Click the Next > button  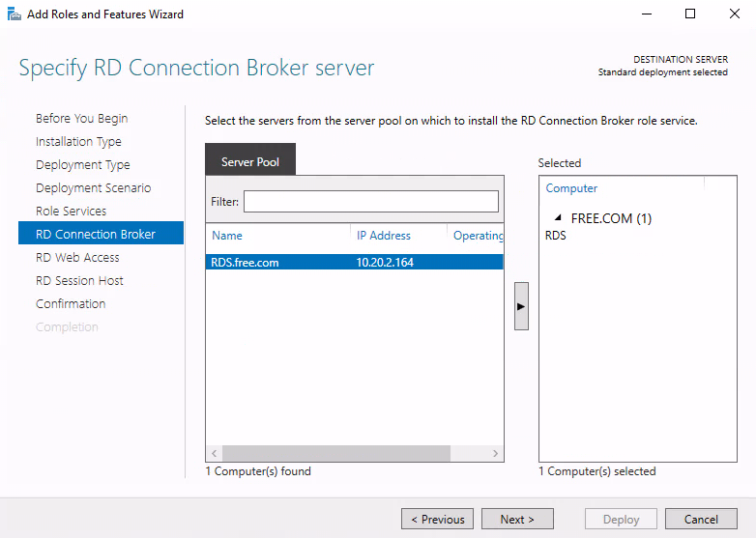pyautogui.click(x=517, y=519)
